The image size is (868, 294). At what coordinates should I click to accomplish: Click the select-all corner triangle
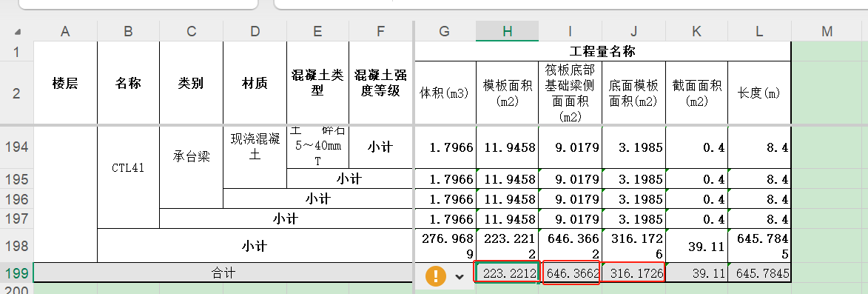18,32
